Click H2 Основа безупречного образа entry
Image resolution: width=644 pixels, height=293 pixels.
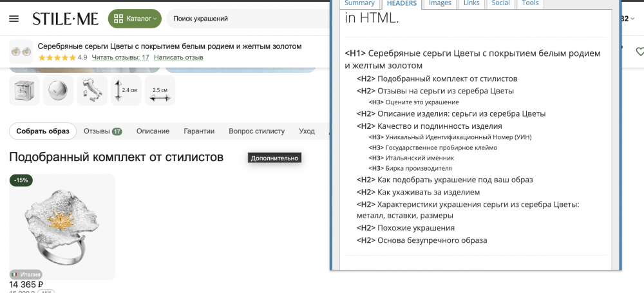click(422, 240)
